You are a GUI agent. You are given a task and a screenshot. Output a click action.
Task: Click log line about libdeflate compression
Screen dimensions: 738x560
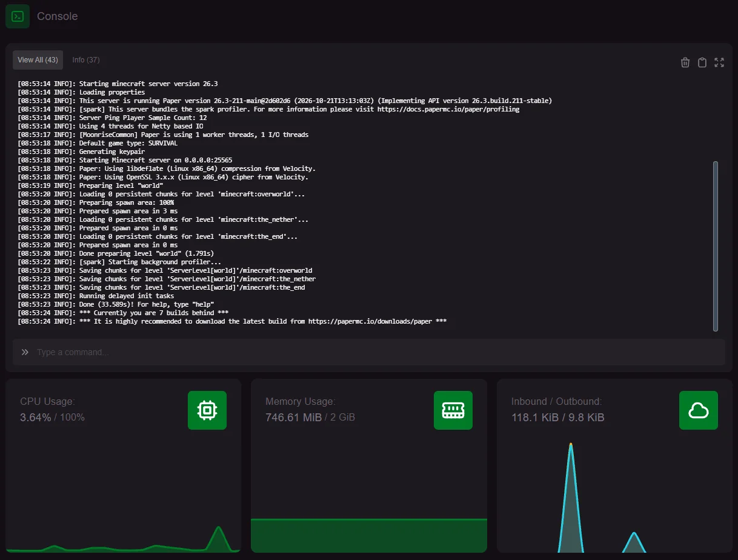coord(167,168)
